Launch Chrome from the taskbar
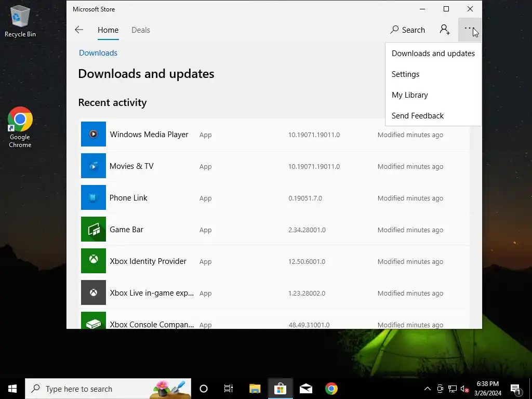This screenshot has height=399, width=532. [x=331, y=389]
